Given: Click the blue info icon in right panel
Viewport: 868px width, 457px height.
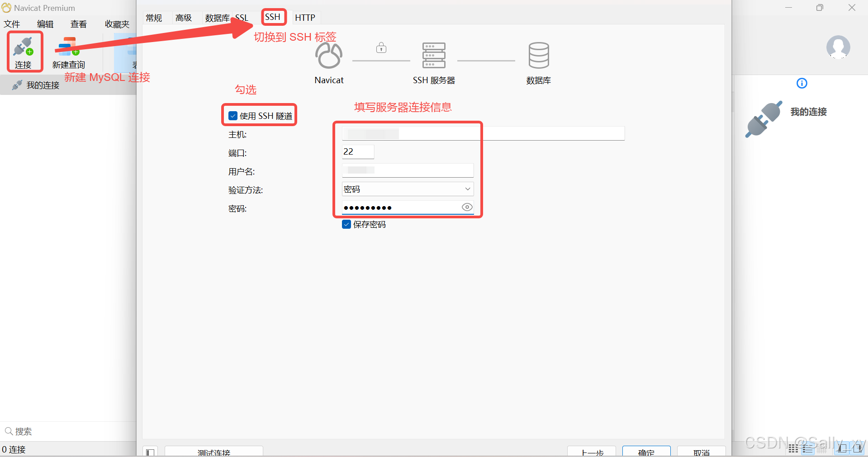Looking at the screenshot, I should tap(802, 83).
